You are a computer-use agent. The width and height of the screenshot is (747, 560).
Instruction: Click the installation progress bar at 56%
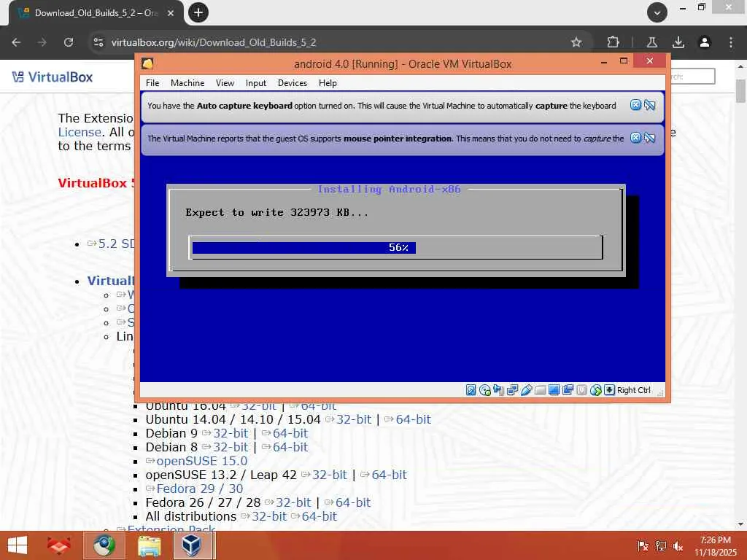396,248
